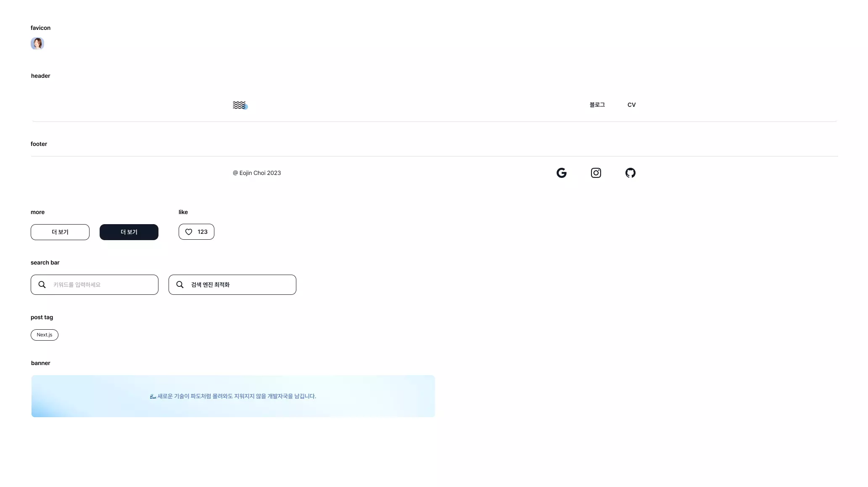Click the 123 like count number
Image resolution: width=868 pixels, height=487 pixels.
[203, 232]
